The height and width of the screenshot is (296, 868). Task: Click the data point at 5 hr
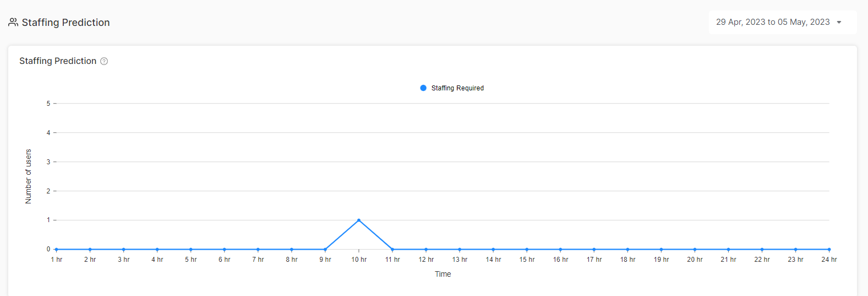(190, 250)
